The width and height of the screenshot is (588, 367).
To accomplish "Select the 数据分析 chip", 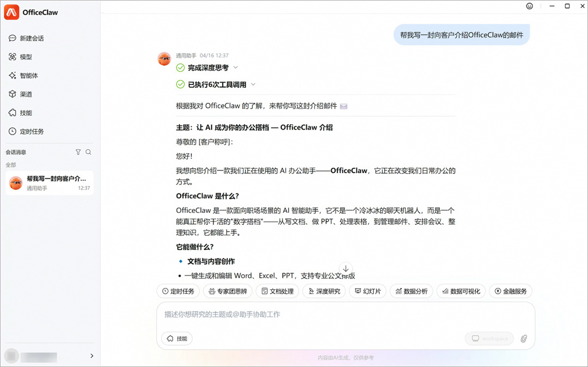I will pos(412,291).
